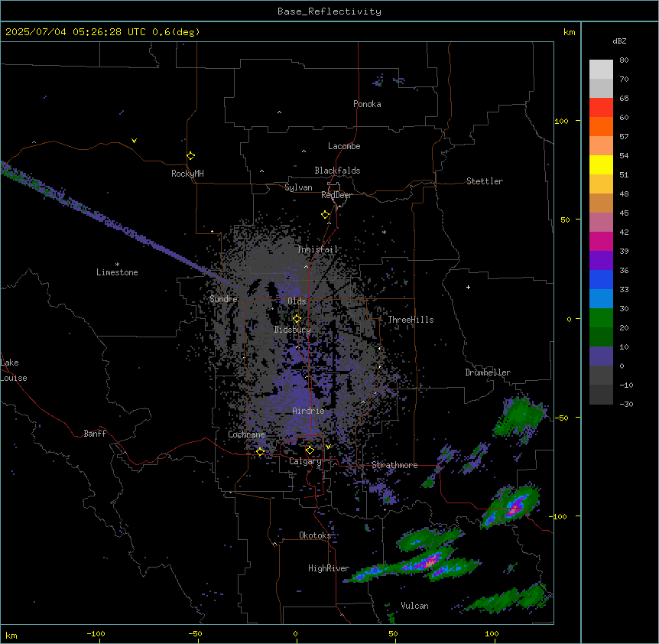Click the yellow diamond marker above RockyMH
The height and width of the screenshot is (644, 659).
(190, 156)
